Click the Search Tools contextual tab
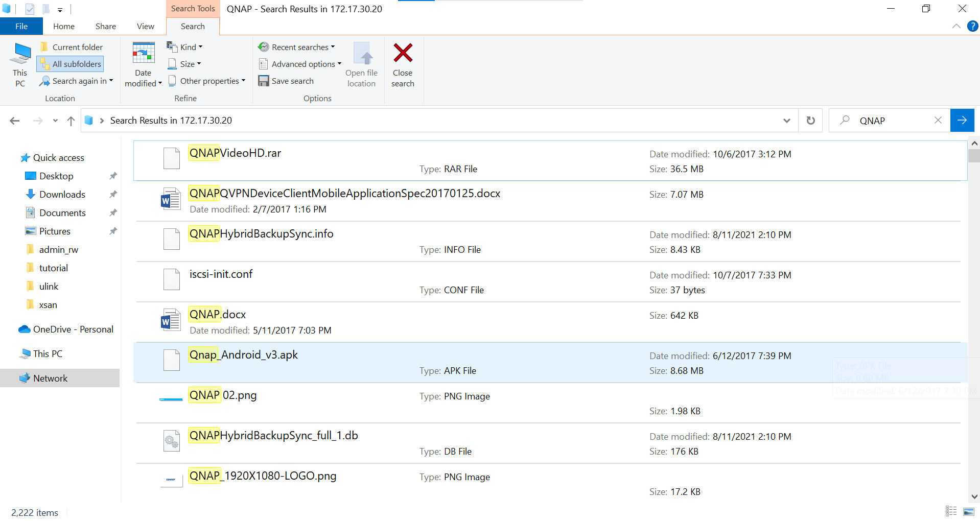Viewport: 980px width, 521px height. point(193,9)
